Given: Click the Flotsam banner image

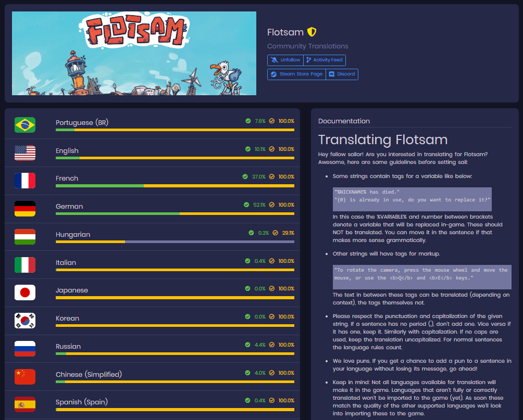Looking at the screenshot, I should pyautogui.click(x=134, y=53).
